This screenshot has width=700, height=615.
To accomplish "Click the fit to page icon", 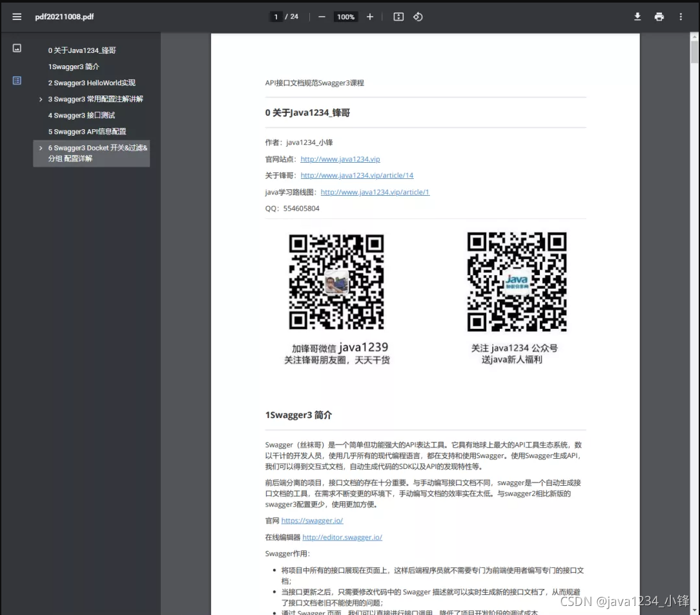I will 398,17.
